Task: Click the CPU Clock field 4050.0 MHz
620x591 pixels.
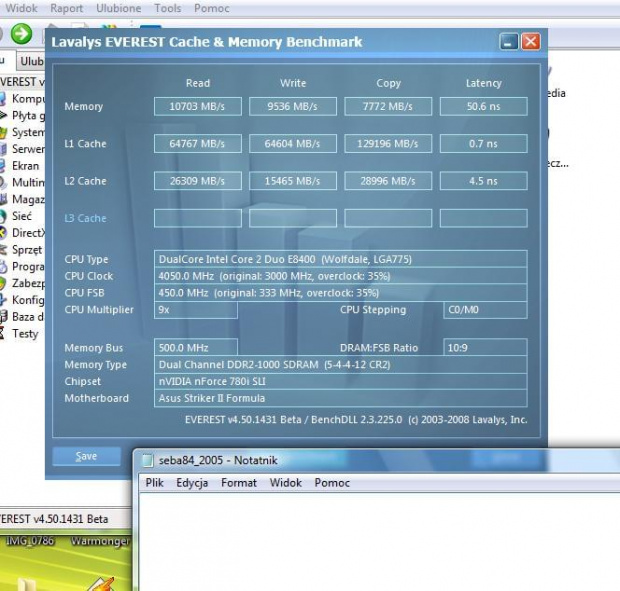Action: [x=340, y=276]
